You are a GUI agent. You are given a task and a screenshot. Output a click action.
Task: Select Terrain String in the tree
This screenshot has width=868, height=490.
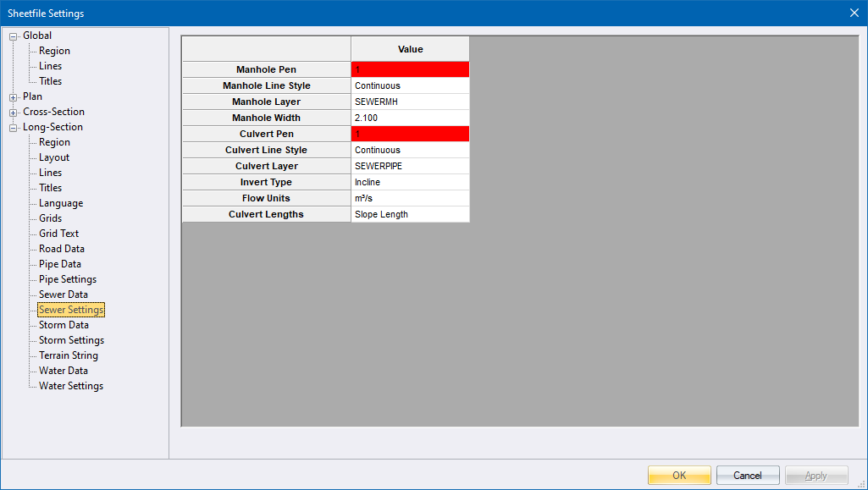pos(68,355)
